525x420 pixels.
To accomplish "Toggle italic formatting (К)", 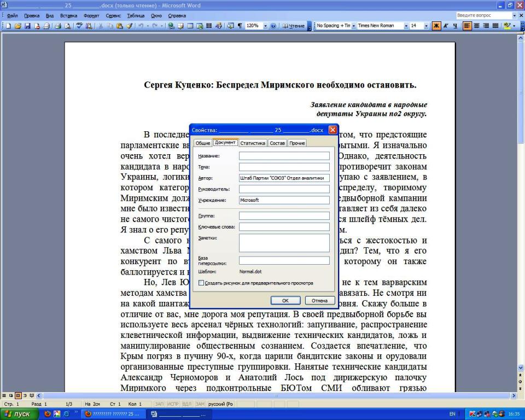I will pos(445,26).
